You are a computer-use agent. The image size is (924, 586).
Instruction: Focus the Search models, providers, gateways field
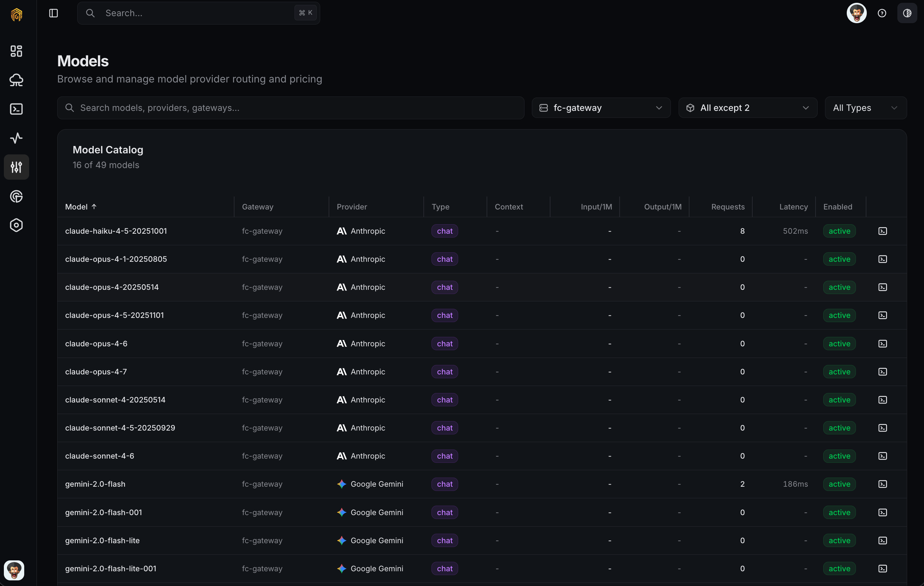[x=290, y=108]
